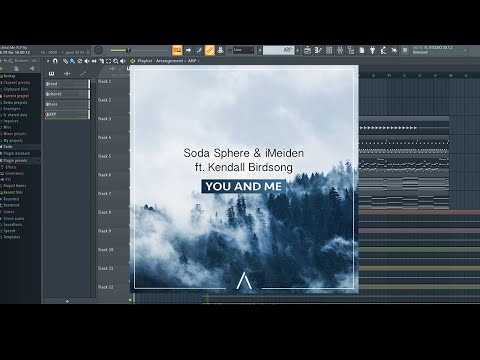Click the orange clip bar in playlist
Image resolution: width=480 pixels, height=360 pixels.
[419, 212]
